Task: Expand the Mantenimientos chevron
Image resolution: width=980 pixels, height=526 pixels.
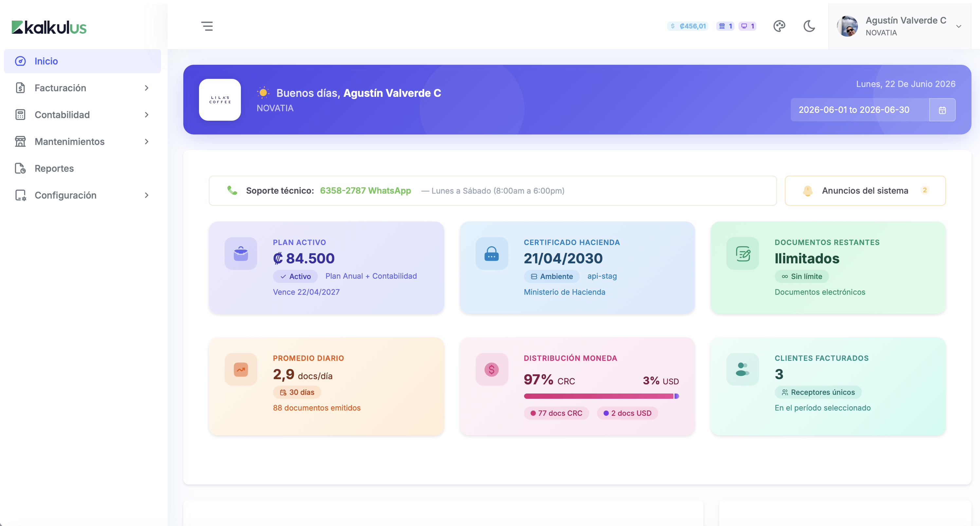Action: tap(147, 141)
